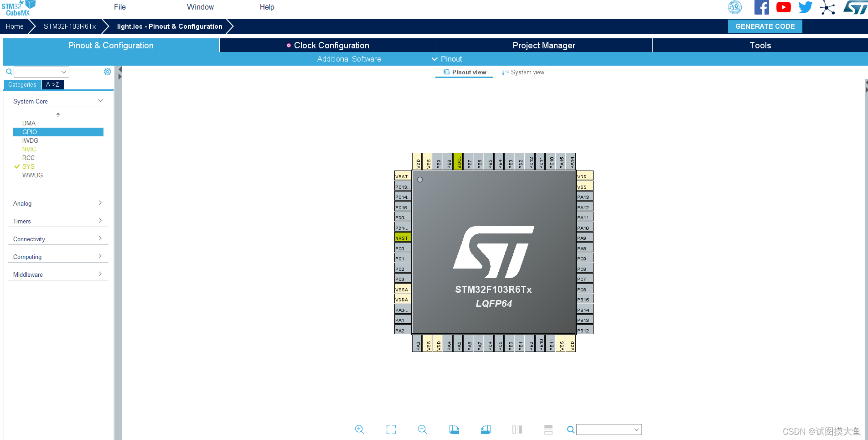Viewport: 868px width, 440px height.
Task: Click the horizontal flip view icon
Action: [x=517, y=430]
